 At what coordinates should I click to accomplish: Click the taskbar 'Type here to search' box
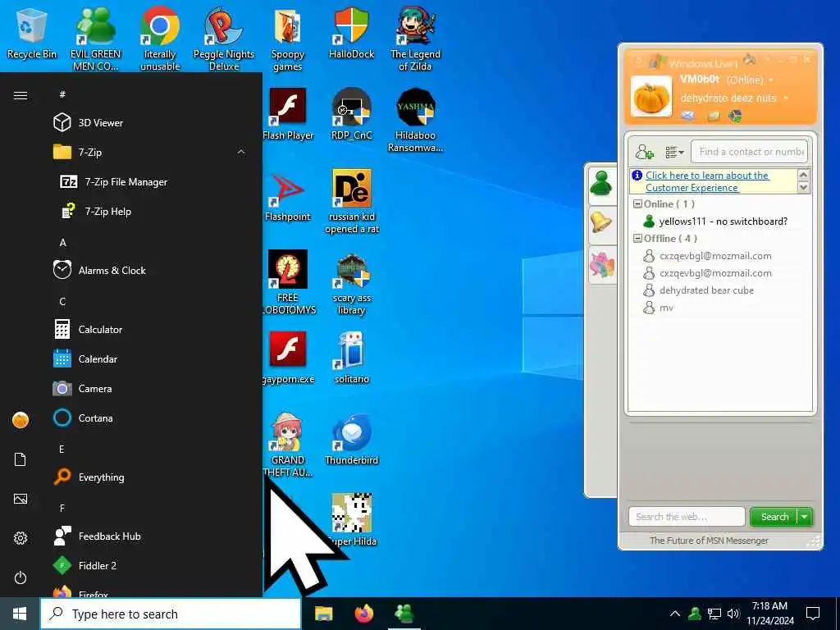pyautogui.click(x=171, y=614)
